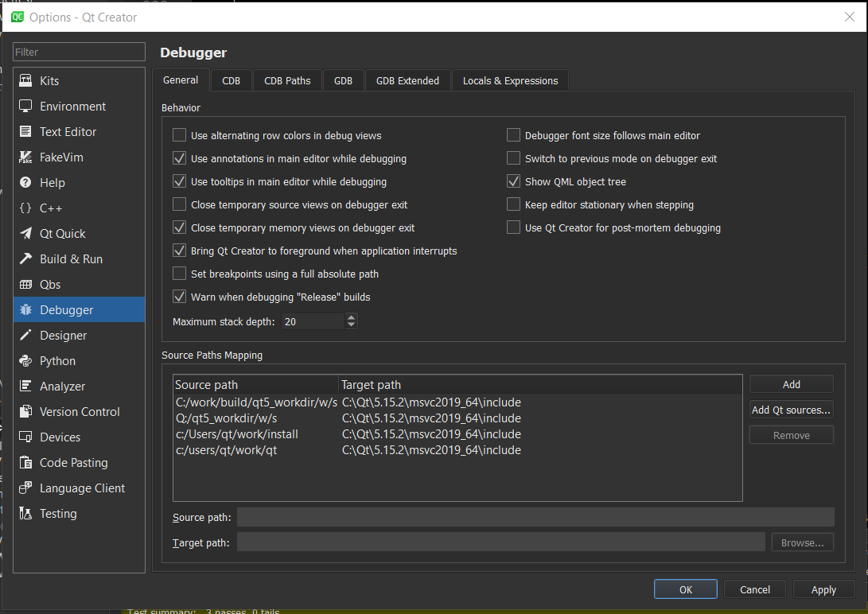Switch to the General tab
Image resolution: width=868 pixels, height=614 pixels.
pos(181,80)
